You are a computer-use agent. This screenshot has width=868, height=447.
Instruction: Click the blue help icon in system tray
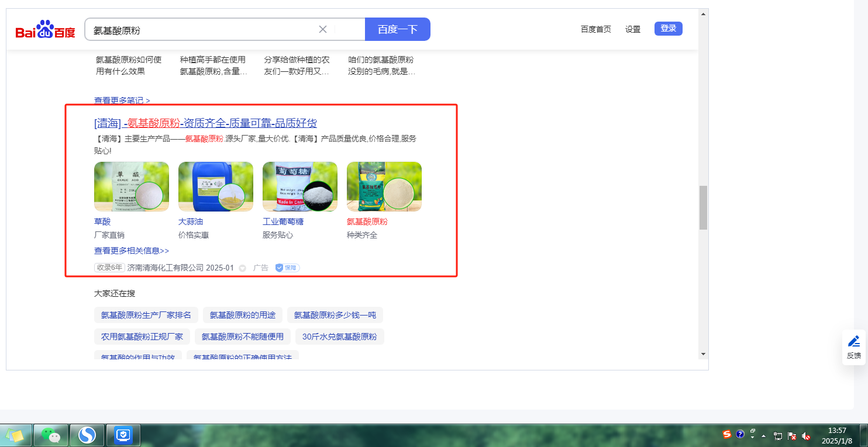click(x=740, y=434)
